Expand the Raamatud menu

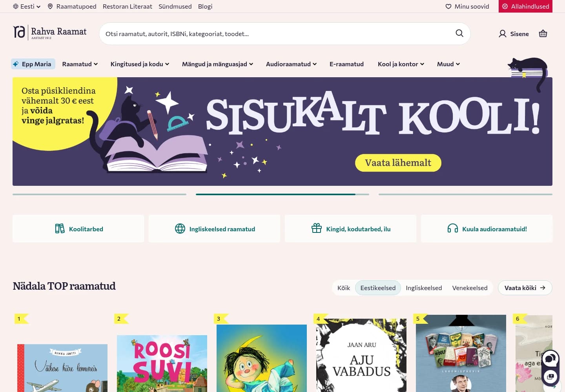pyautogui.click(x=80, y=64)
